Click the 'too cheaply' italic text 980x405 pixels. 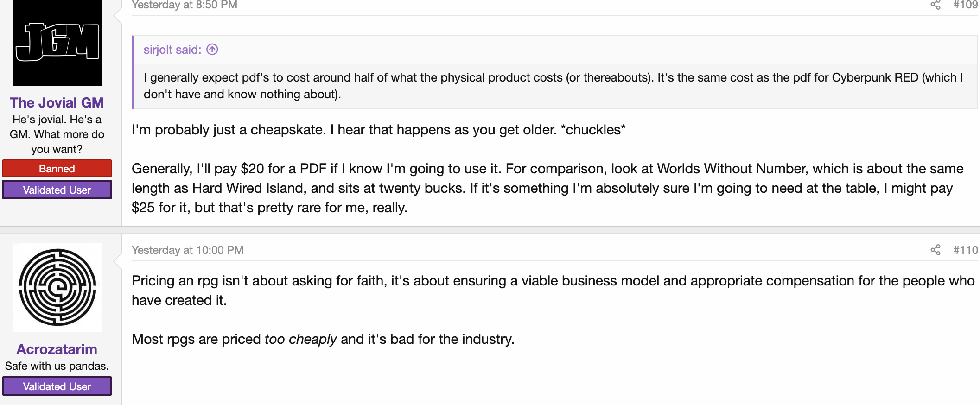coord(300,339)
